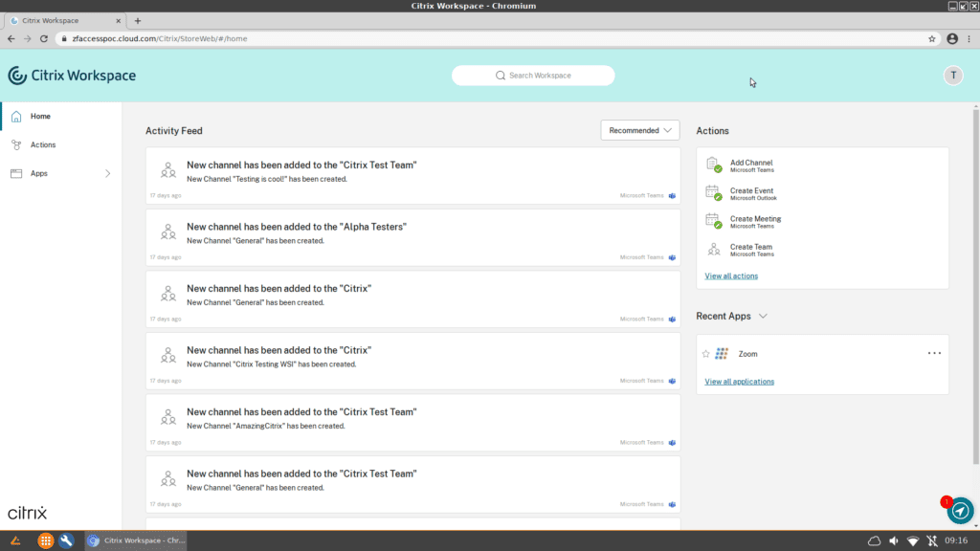Open the floating assistant notification button
The image size is (980, 551).
(x=960, y=511)
